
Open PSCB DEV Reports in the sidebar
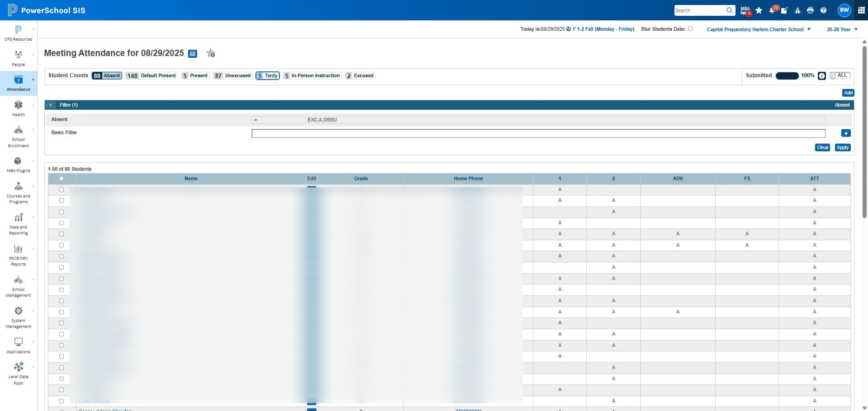pyautogui.click(x=18, y=255)
